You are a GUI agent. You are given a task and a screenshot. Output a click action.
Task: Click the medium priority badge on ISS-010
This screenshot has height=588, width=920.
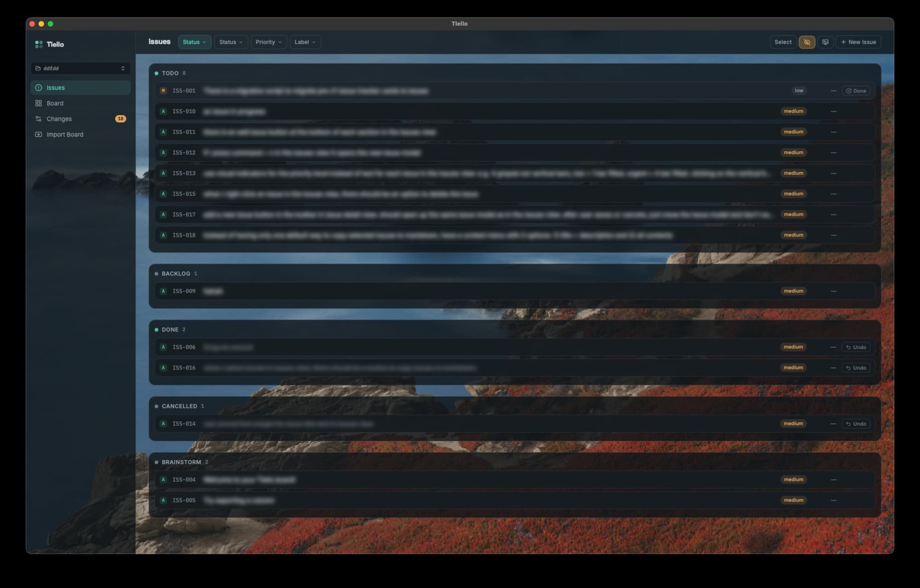[793, 111]
